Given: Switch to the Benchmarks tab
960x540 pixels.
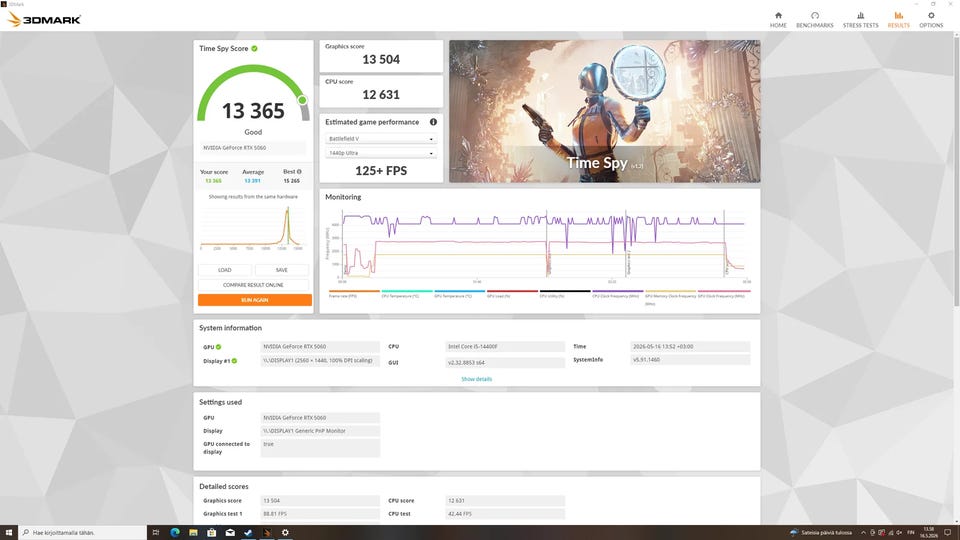Looking at the screenshot, I should (814, 20).
